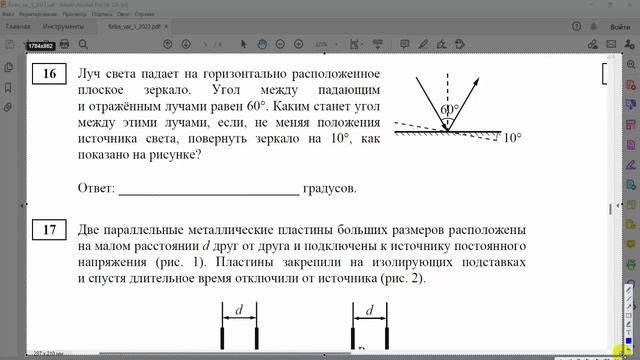Open the find text magnifier tool
This screenshot has width=640, height=360.
83,44
